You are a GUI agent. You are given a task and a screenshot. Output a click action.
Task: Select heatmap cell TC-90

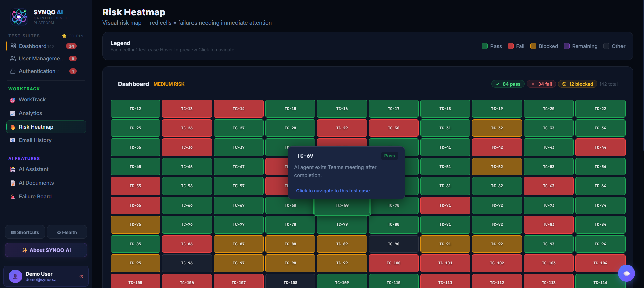(394, 244)
